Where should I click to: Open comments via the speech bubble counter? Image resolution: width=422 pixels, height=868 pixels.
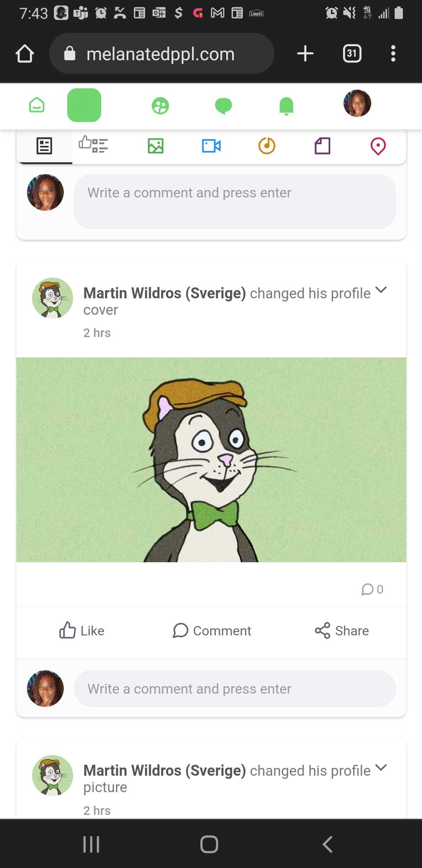pos(371,589)
